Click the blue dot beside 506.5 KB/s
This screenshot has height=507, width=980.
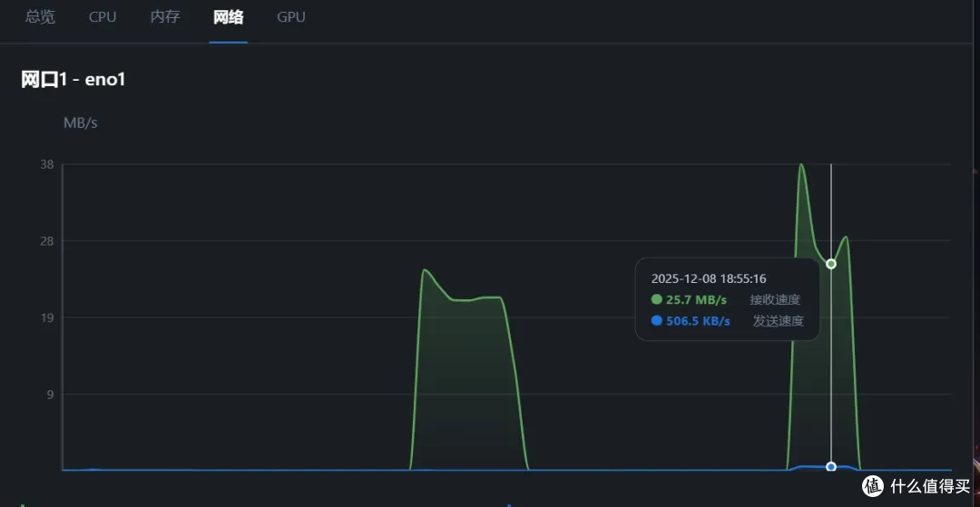point(656,320)
